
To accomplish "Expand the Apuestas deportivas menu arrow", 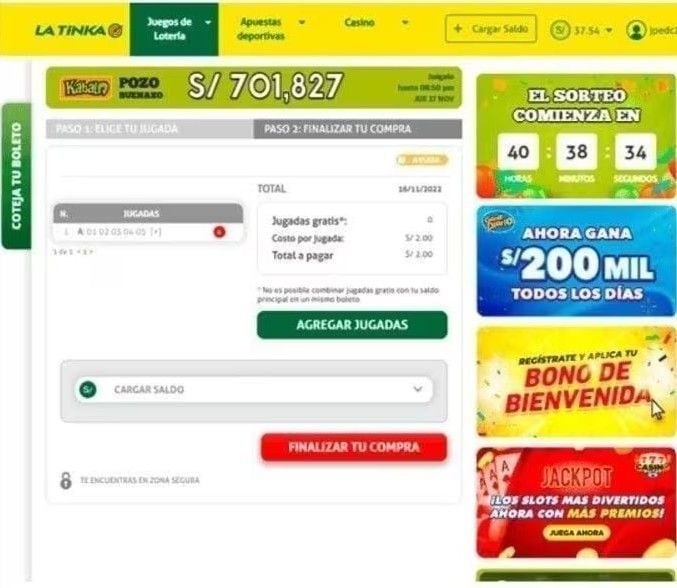I will [302, 22].
